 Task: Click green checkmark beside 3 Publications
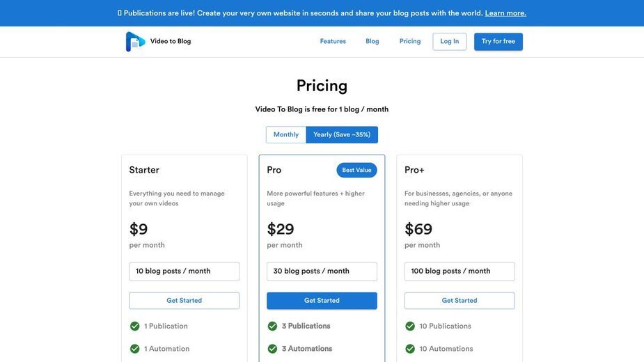pos(272,326)
